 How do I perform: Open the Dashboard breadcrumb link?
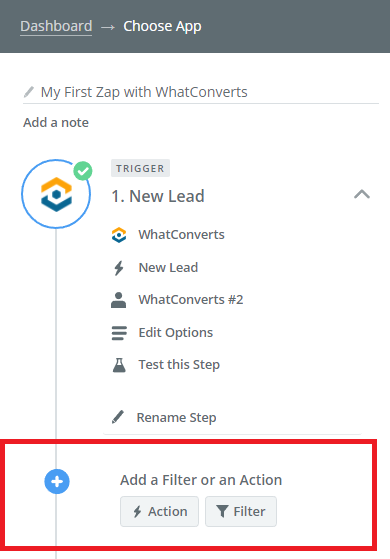(56, 26)
